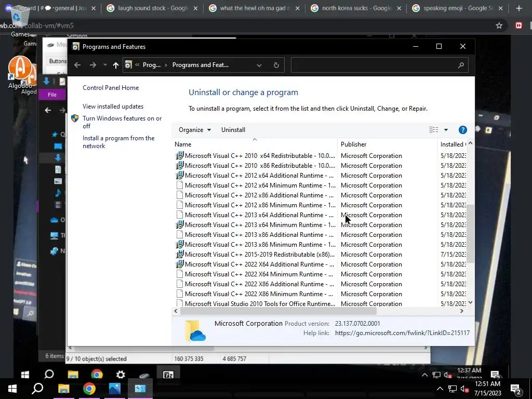Click the vertical scrollbar thumb of program list
This screenshot has width=532, height=399.
470,233
